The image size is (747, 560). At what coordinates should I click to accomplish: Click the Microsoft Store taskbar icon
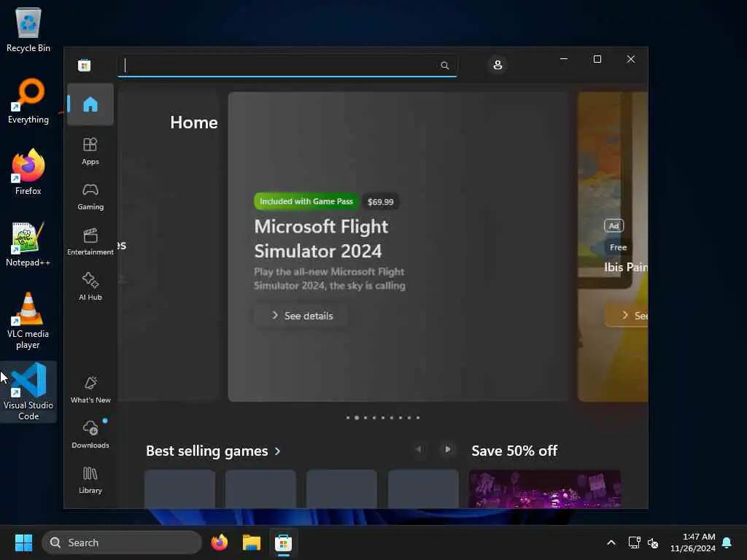[283, 542]
